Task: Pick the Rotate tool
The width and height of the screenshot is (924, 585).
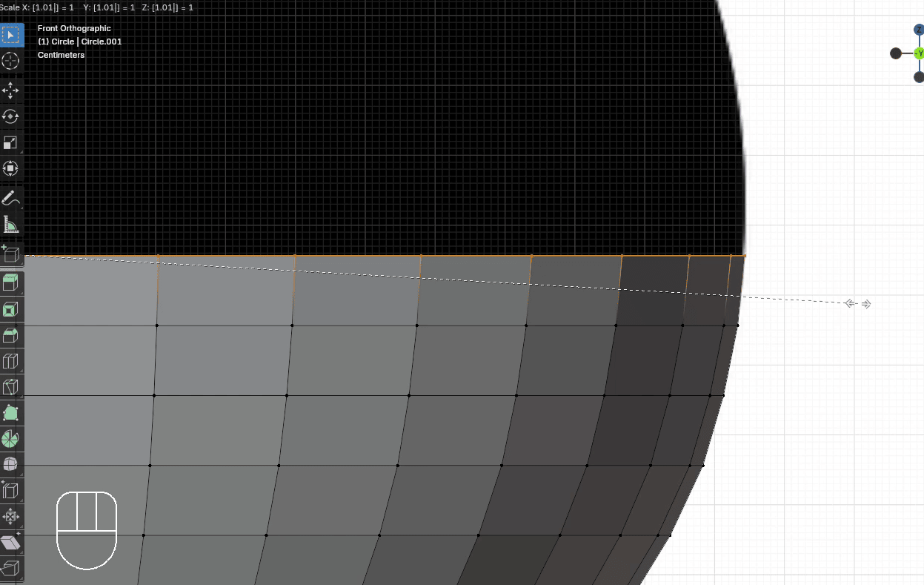Action: pyautogui.click(x=11, y=116)
